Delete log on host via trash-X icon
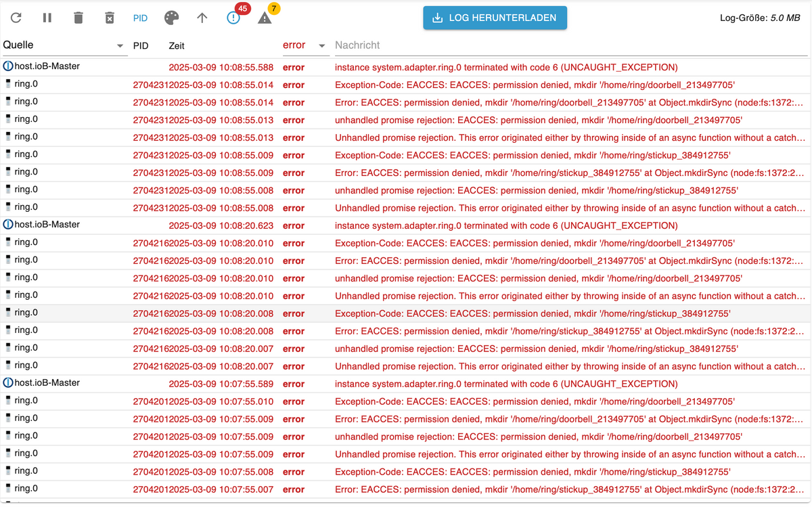 (x=110, y=18)
